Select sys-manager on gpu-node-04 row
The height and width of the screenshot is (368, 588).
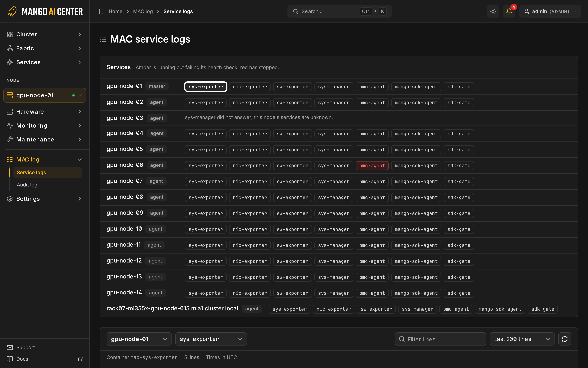click(334, 134)
